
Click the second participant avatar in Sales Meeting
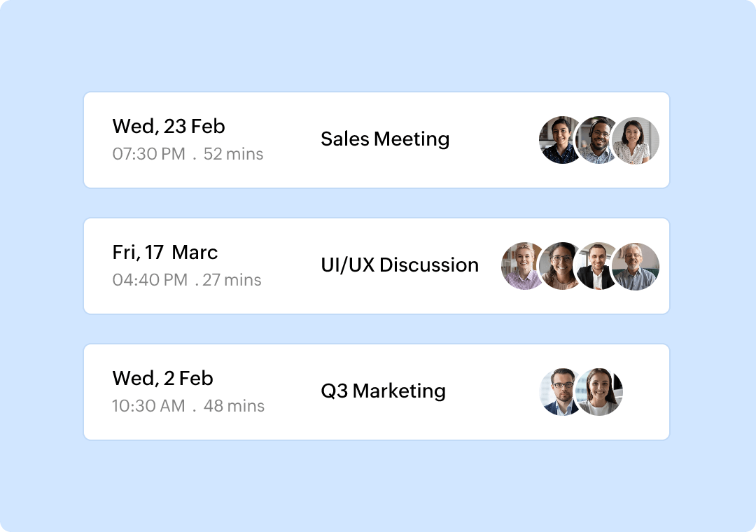(x=598, y=139)
